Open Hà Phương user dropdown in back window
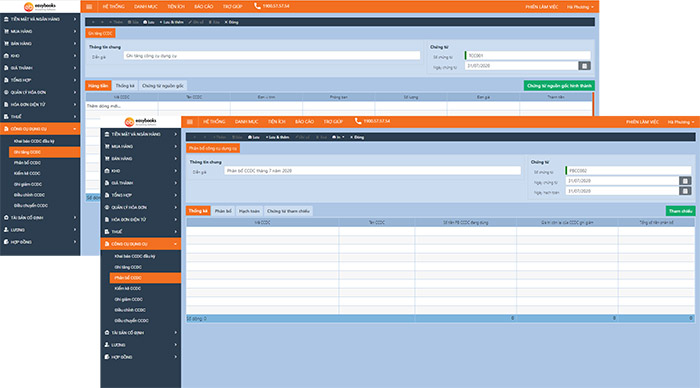This screenshot has width=700, height=388. [x=580, y=7]
